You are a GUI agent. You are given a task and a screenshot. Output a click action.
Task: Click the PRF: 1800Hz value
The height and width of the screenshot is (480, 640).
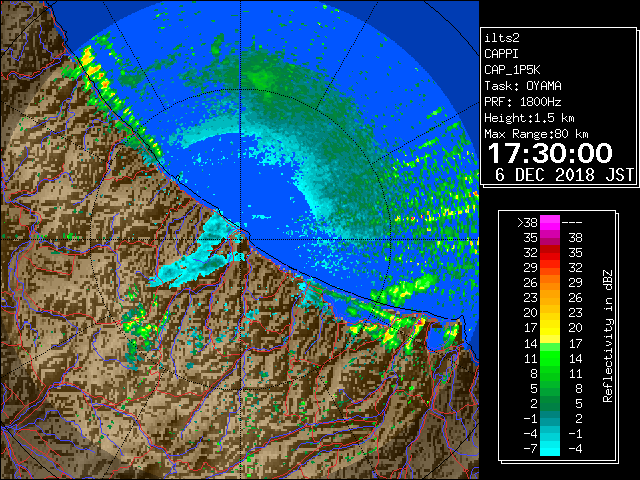pos(522,102)
